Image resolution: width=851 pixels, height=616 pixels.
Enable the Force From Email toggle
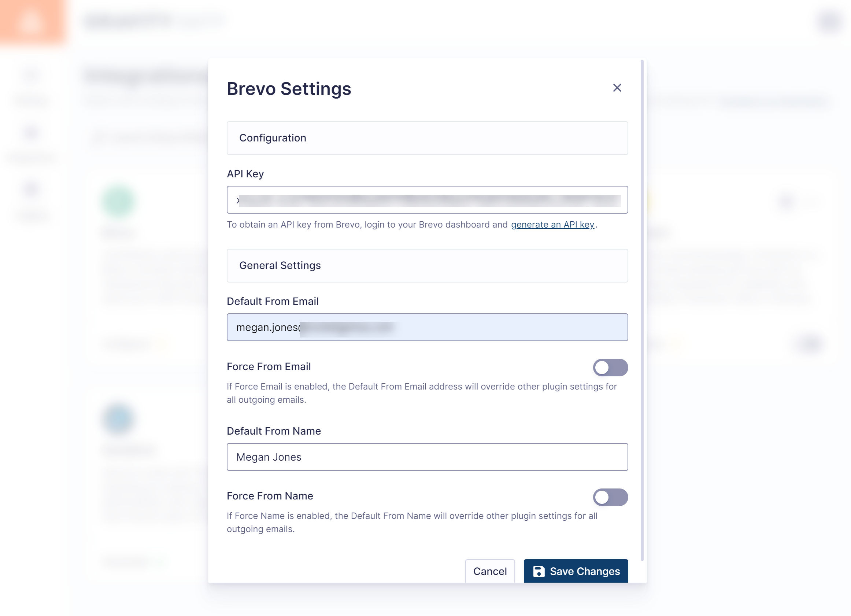pyautogui.click(x=610, y=368)
